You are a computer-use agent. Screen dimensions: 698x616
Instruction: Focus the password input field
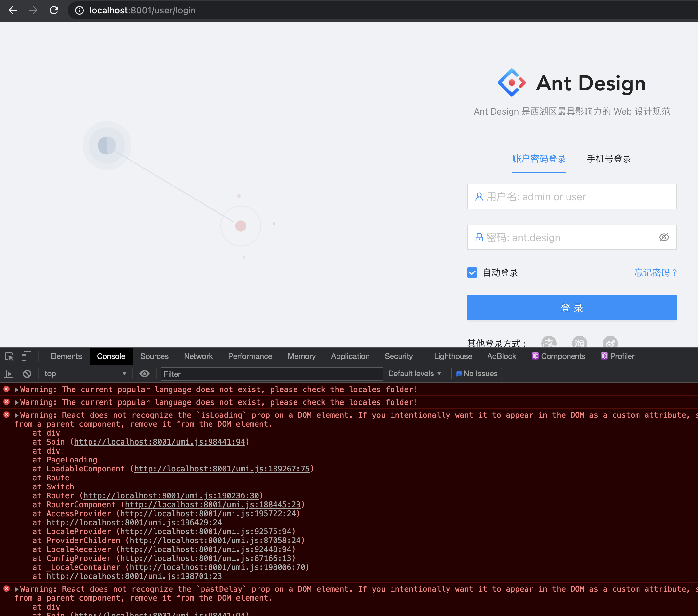(572, 237)
